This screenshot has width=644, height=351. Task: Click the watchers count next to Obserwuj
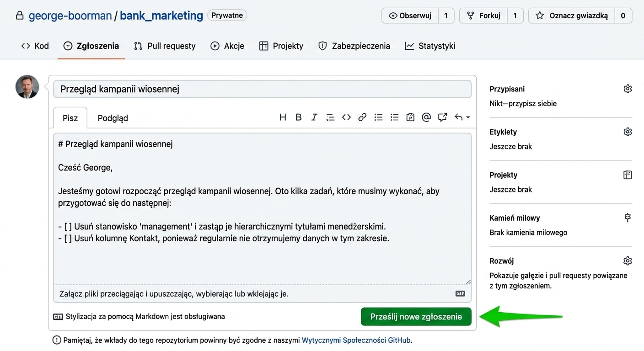coord(446,16)
